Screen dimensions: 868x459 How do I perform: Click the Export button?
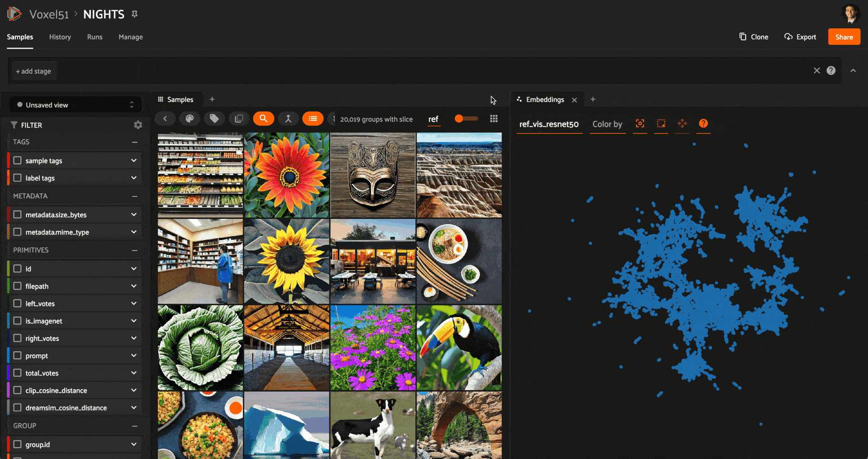(x=800, y=37)
